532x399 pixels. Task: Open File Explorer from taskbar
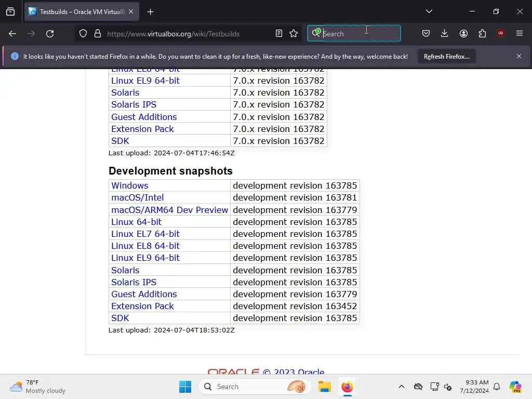324,387
